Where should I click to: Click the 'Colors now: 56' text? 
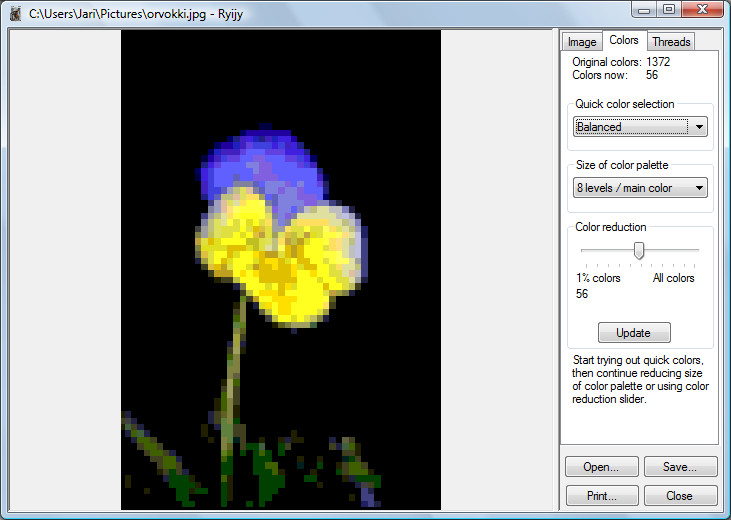(x=615, y=75)
